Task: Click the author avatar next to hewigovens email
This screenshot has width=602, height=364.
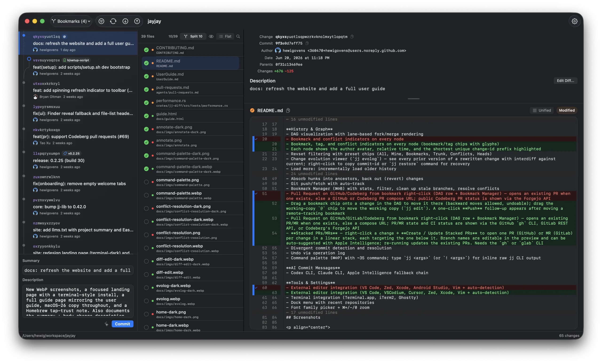Action: pos(278,51)
